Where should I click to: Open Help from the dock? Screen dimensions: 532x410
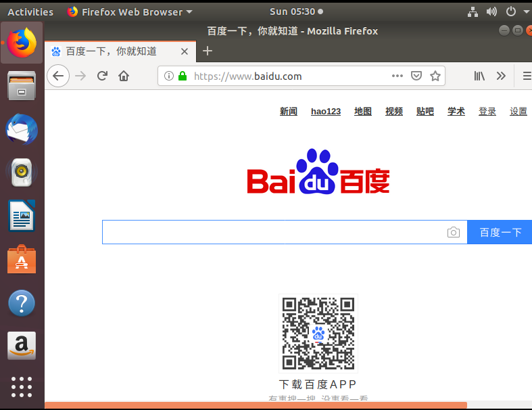22,303
